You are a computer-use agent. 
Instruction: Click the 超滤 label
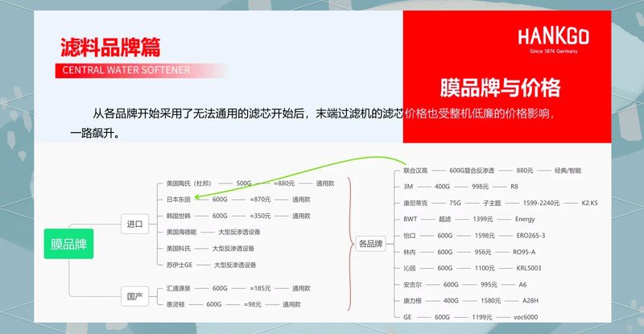pyautogui.click(x=444, y=219)
